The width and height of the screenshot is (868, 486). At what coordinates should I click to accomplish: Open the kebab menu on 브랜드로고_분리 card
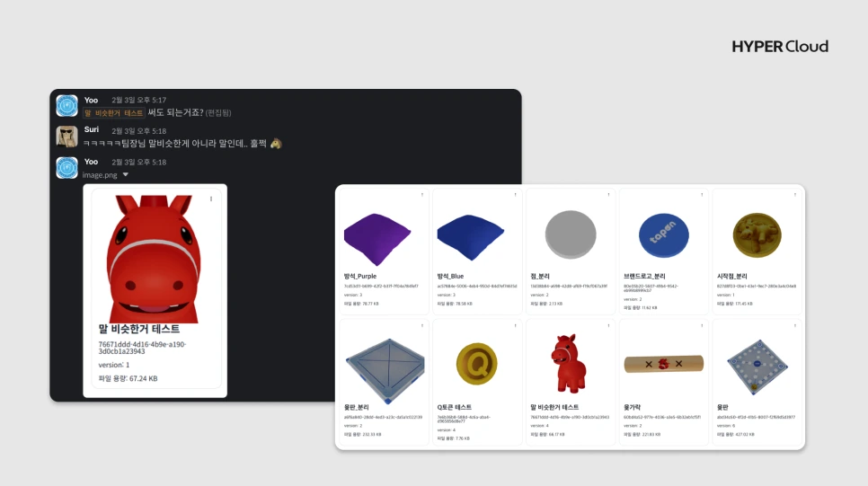[702, 194]
